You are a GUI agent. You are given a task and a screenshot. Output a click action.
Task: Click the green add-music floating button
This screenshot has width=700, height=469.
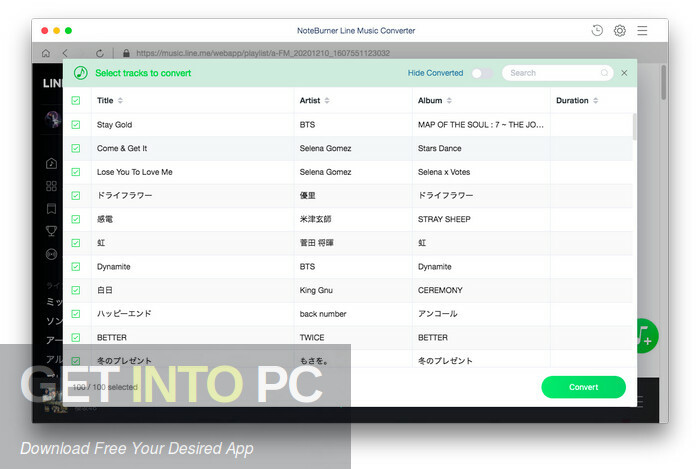(x=646, y=336)
